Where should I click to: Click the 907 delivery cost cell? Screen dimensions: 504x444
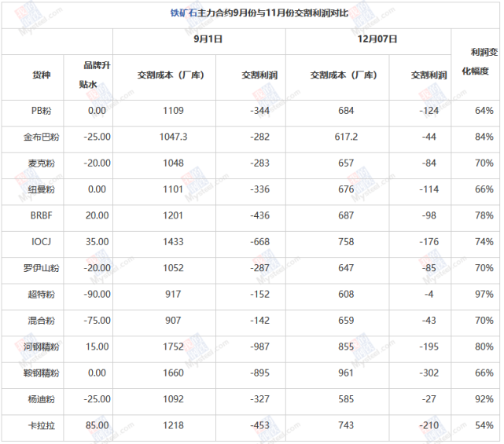pyautogui.click(x=173, y=321)
